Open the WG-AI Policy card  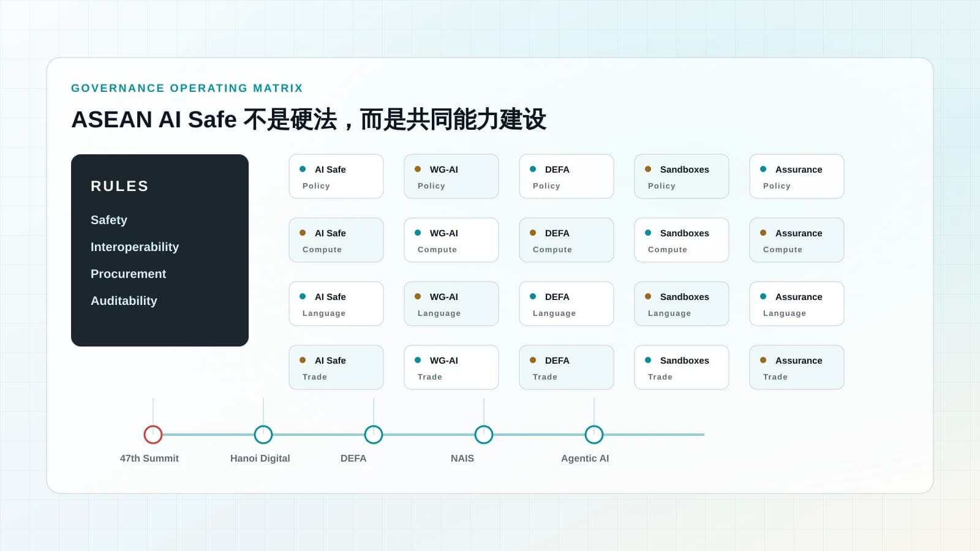[451, 176]
